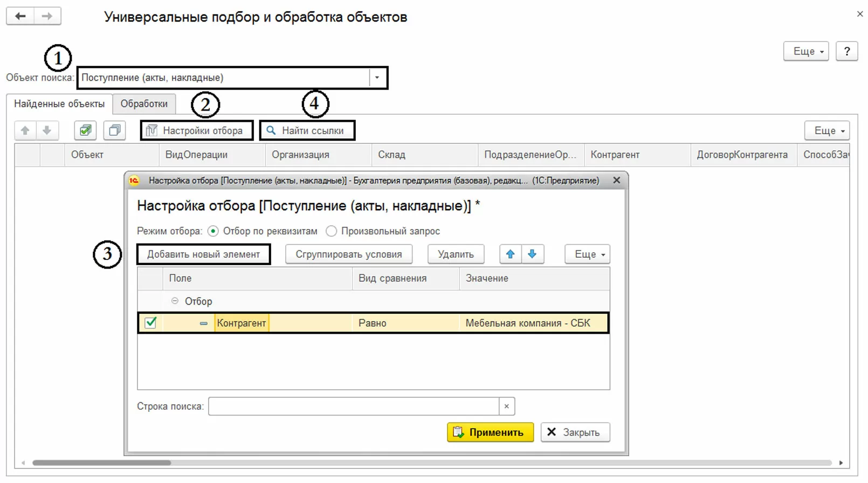The image size is (868, 483).
Task: Click the horizontal scrollbar thumb
Action: click(x=101, y=463)
